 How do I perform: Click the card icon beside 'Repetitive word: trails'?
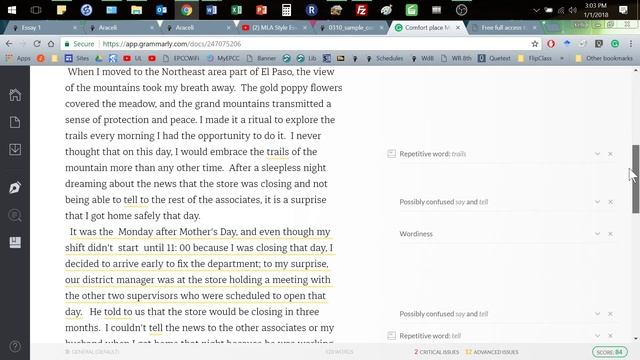pos(391,153)
